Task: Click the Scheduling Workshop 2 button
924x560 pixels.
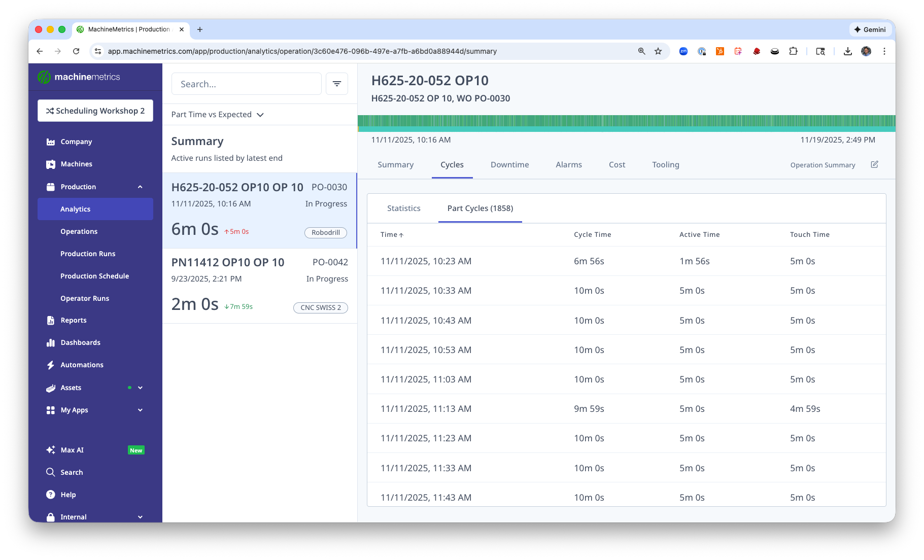Action: [x=95, y=111]
